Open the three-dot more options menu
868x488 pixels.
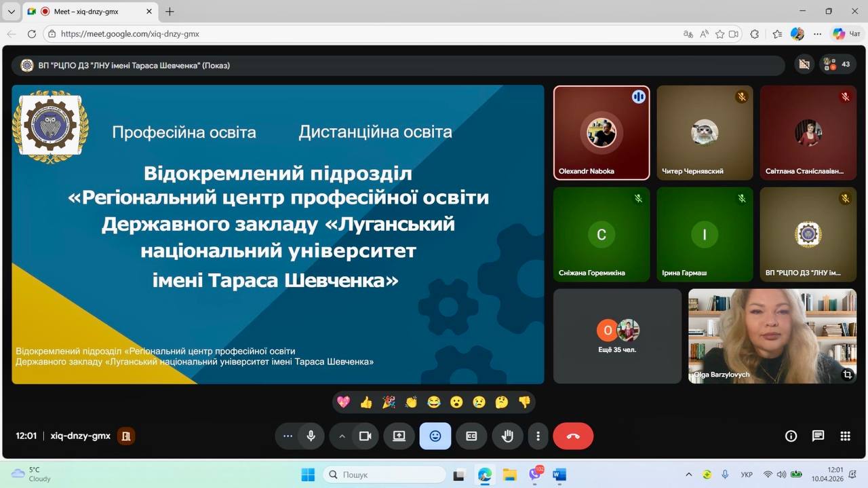tap(538, 436)
